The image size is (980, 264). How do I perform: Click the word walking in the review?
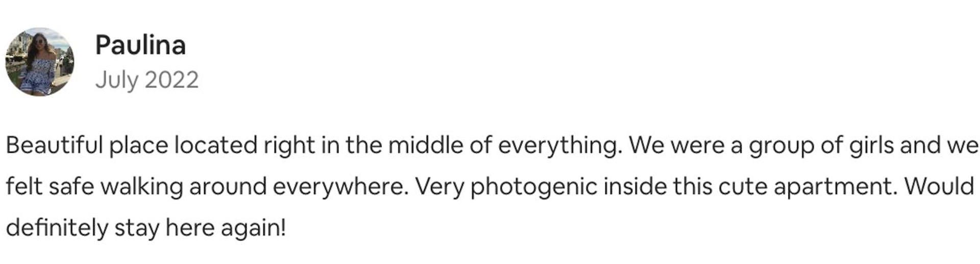click(142, 187)
